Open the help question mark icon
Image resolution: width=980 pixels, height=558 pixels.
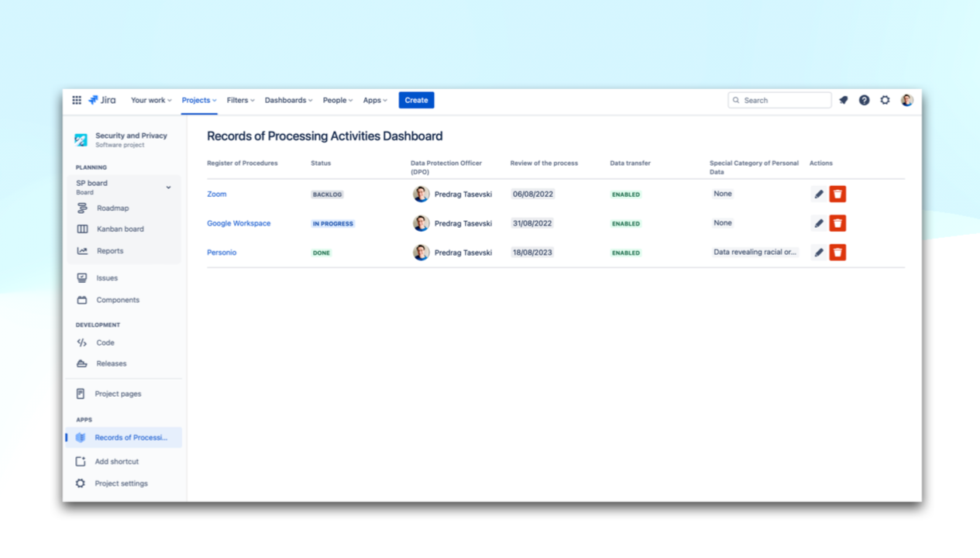pyautogui.click(x=864, y=100)
